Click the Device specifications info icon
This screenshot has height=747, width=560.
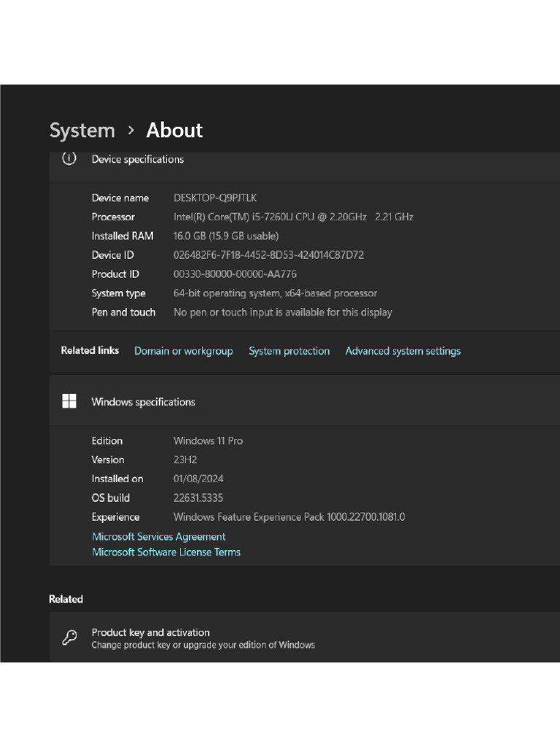[x=69, y=158]
